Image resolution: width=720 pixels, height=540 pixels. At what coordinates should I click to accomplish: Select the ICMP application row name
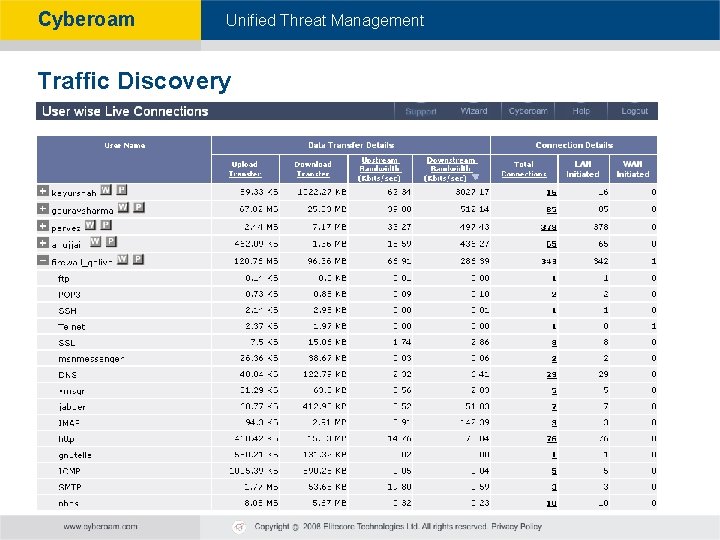point(69,471)
